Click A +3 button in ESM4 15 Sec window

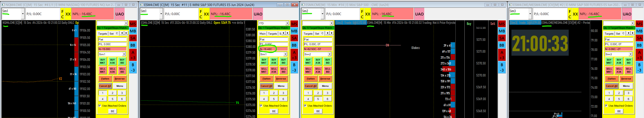pos(294,55)
